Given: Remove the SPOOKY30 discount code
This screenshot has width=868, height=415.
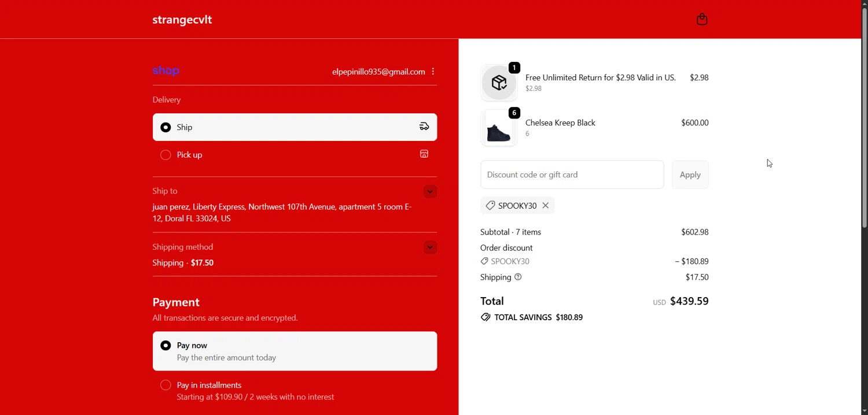Looking at the screenshot, I should pos(546,206).
